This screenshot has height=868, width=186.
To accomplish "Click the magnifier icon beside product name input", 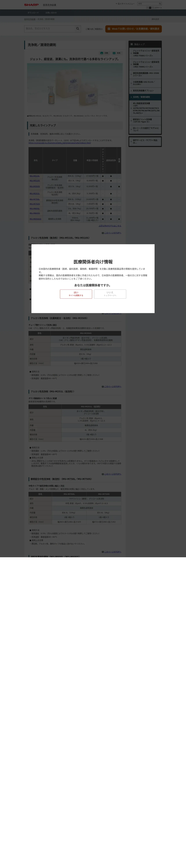I will 78,29.
